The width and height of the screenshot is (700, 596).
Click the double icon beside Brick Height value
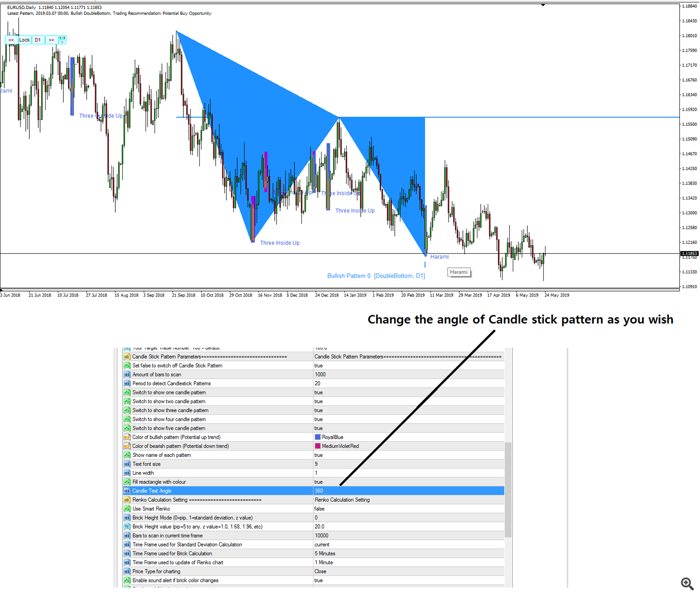(x=127, y=527)
